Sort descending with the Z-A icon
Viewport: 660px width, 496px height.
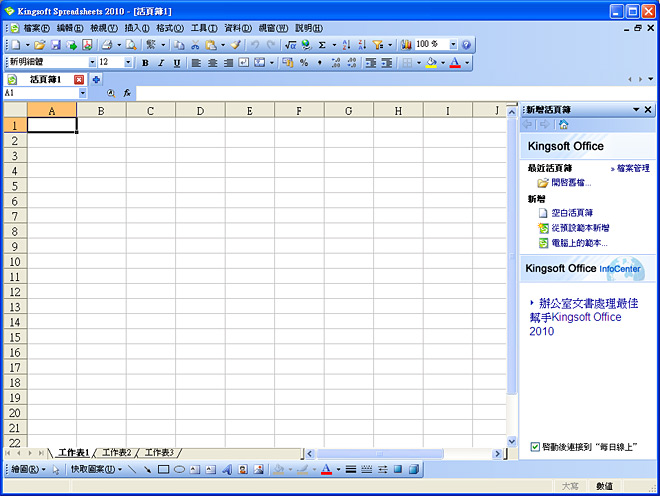[362, 45]
